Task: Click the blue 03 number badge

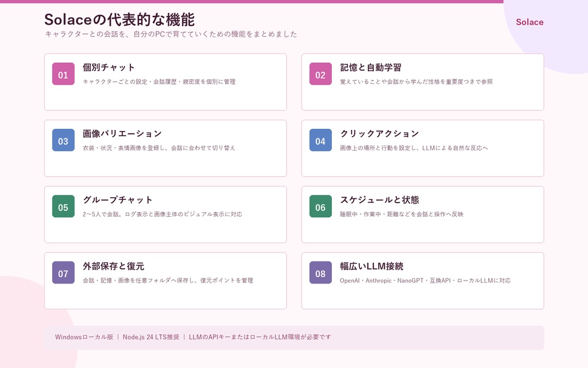Action: coord(63,140)
